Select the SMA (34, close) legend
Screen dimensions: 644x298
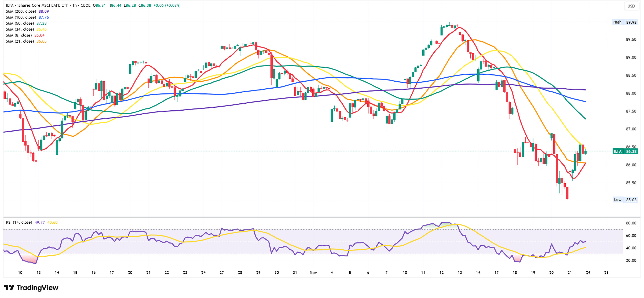20,29
